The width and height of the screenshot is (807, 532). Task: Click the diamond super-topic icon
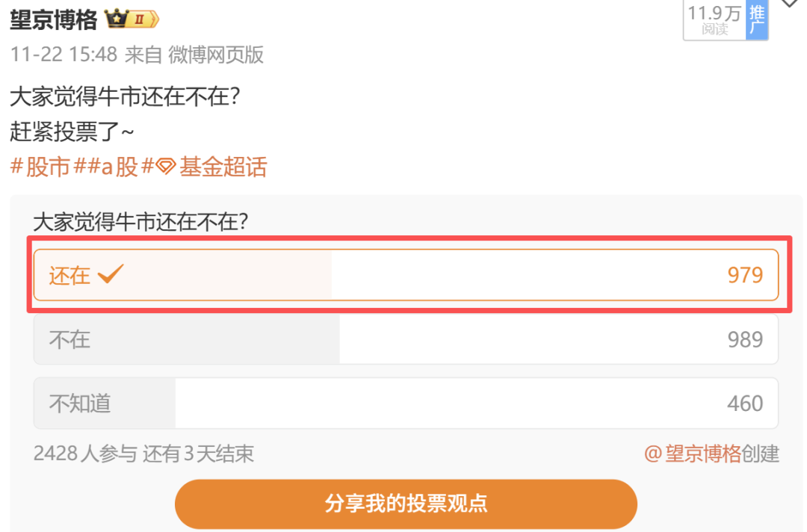(x=165, y=167)
